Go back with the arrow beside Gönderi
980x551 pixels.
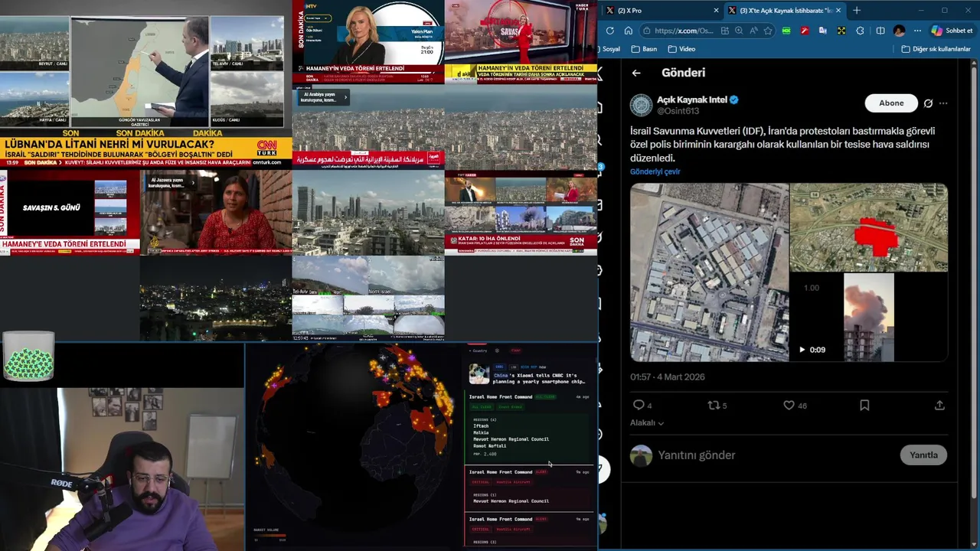pyautogui.click(x=636, y=73)
